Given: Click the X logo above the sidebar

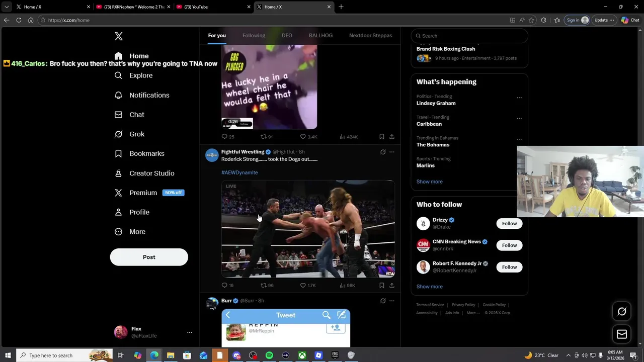Looking at the screenshot, I should tap(119, 36).
